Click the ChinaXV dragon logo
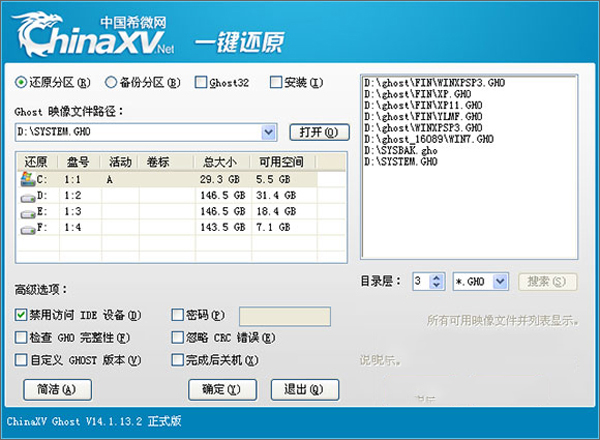Viewport: 600px width, 440px height. coord(93,34)
